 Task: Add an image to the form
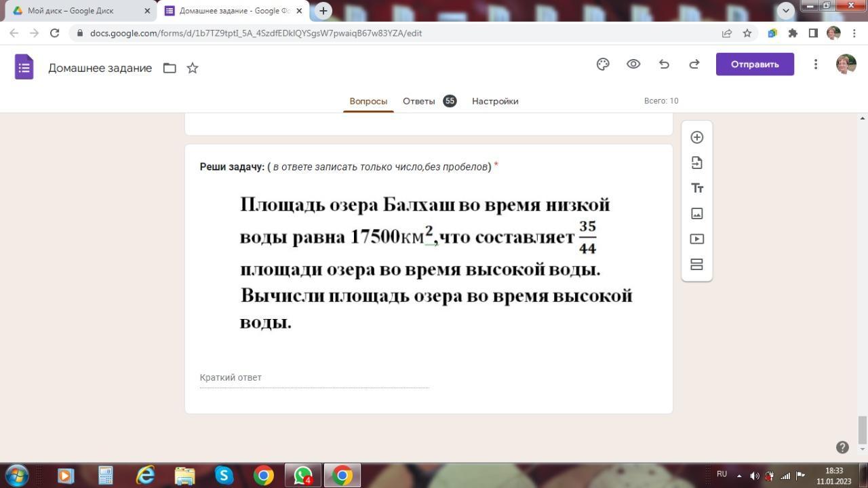click(696, 214)
